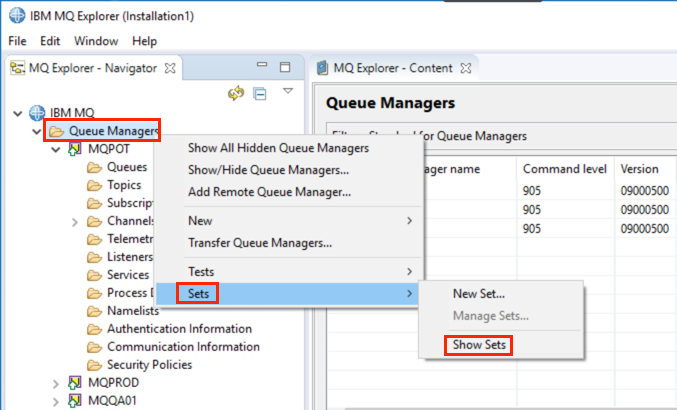Screen dimensions: 677x410
Task: Minimize the Navigator view panel
Action: pos(262,65)
